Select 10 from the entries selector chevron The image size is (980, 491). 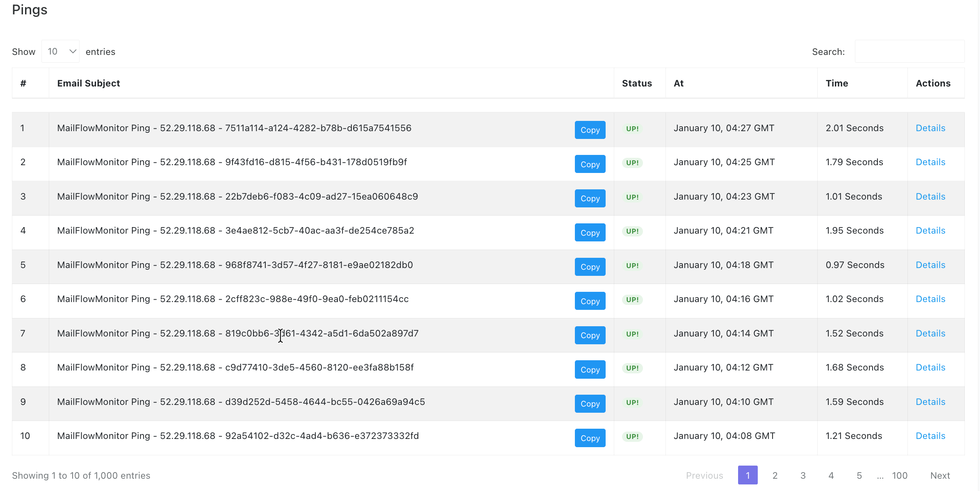(x=72, y=51)
